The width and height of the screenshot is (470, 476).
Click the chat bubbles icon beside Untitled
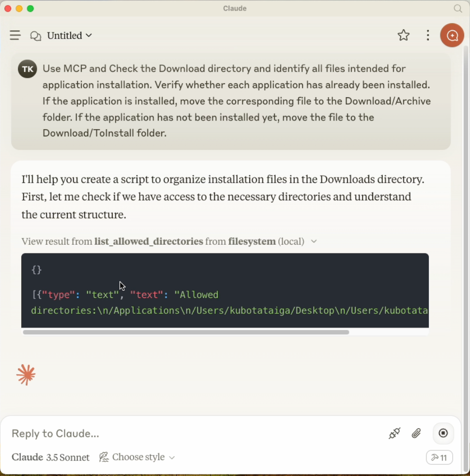coord(35,35)
